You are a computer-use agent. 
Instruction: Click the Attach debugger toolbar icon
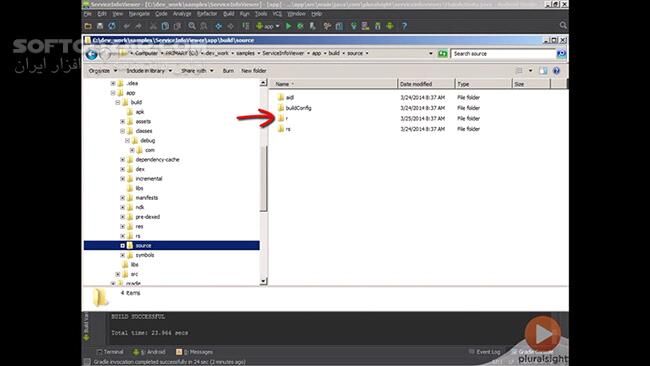click(x=313, y=26)
